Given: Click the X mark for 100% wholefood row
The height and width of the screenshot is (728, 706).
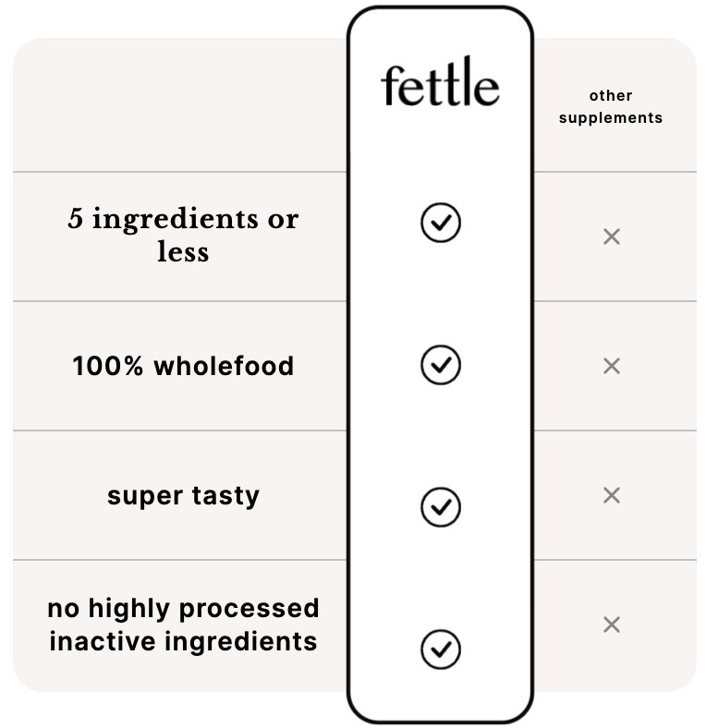Looking at the screenshot, I should pos(611,366).
